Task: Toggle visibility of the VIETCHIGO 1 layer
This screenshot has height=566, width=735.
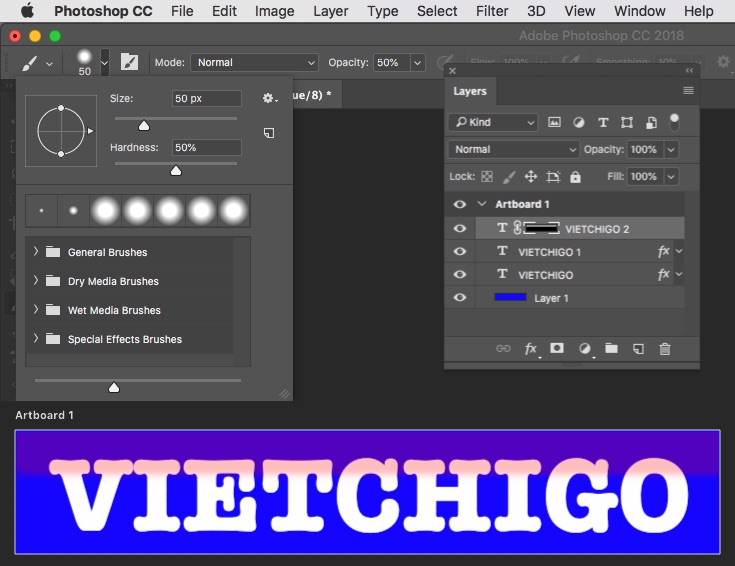Action: (460, 252)
